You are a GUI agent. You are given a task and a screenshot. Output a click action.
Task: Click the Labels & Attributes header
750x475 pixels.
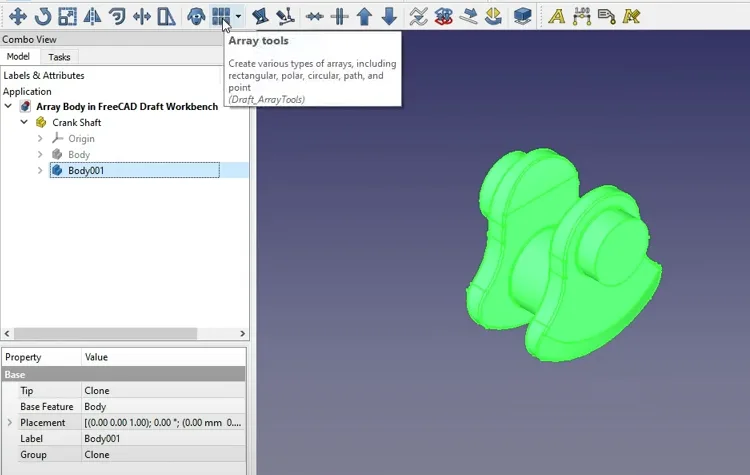(x=44, y=76)
